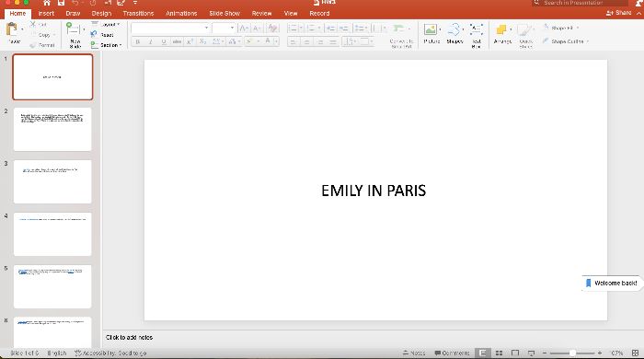This screenshot has height=359, width=644.
Task: Click the Home icon in the title bar
Action: click(x=47, y=3)
